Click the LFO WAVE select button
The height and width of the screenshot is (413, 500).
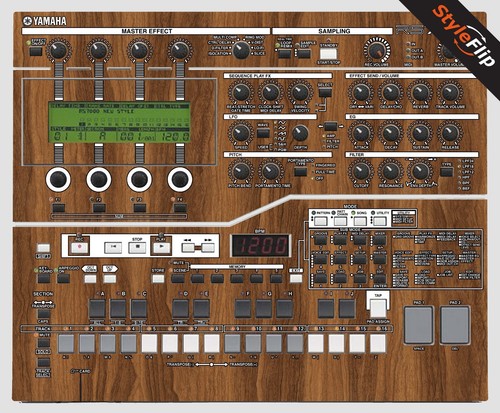coord(263,133)
